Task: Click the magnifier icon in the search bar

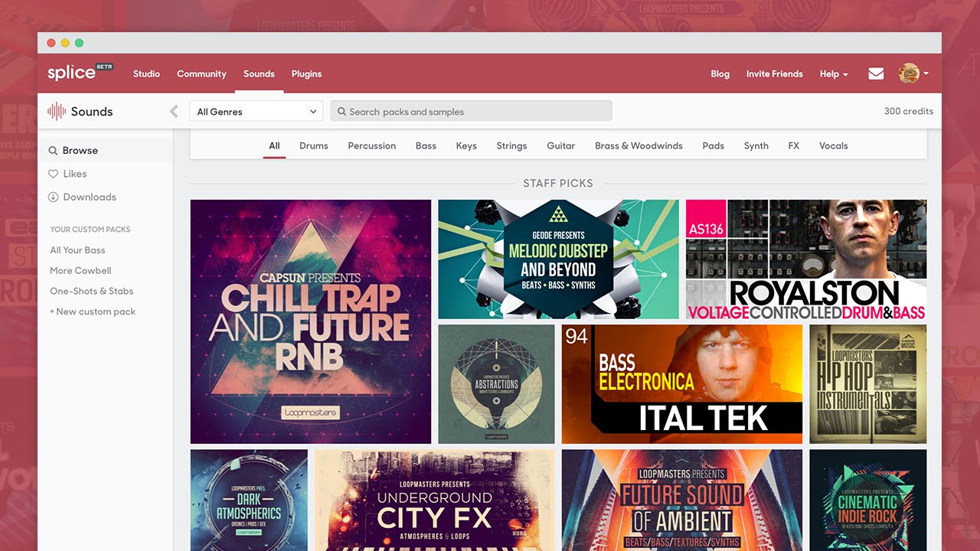Action: tap(341, 112)
